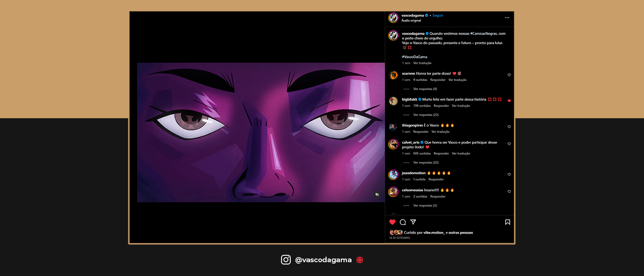Image resolution: width=644 pixels, height=276 pixels.
Task: Open celsomessias's profile avatar
Action: [x=393, y=192]
